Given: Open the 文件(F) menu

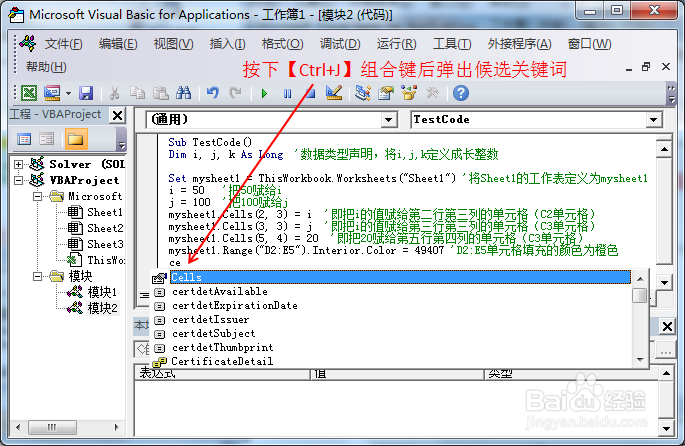Looking at the screenshot, I should 63,44.
